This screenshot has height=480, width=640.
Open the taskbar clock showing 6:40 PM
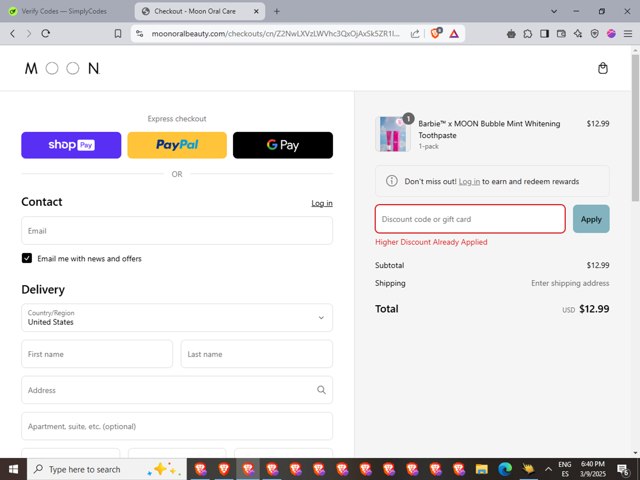tap(592, 469)
